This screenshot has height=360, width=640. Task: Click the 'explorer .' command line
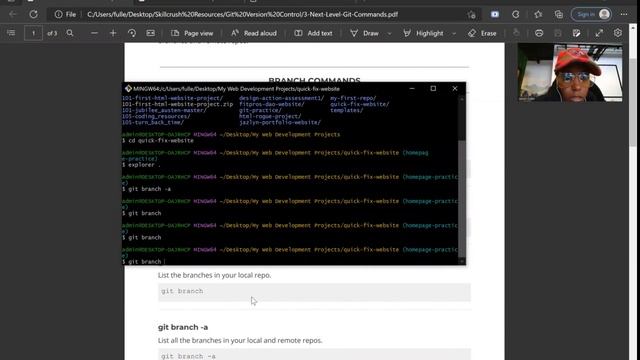pyautogui.click(x=141, y=165)
